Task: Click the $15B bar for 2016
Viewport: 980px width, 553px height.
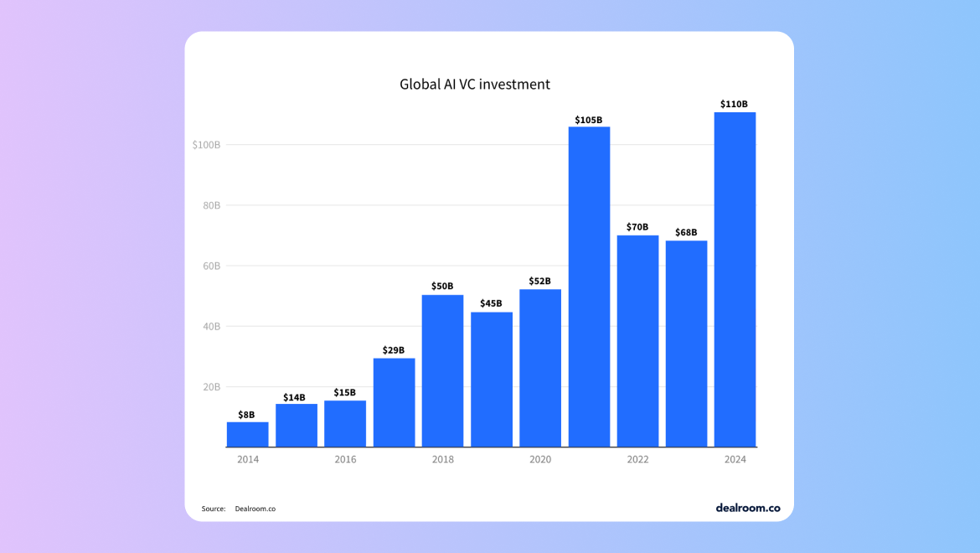Action: 345,424
